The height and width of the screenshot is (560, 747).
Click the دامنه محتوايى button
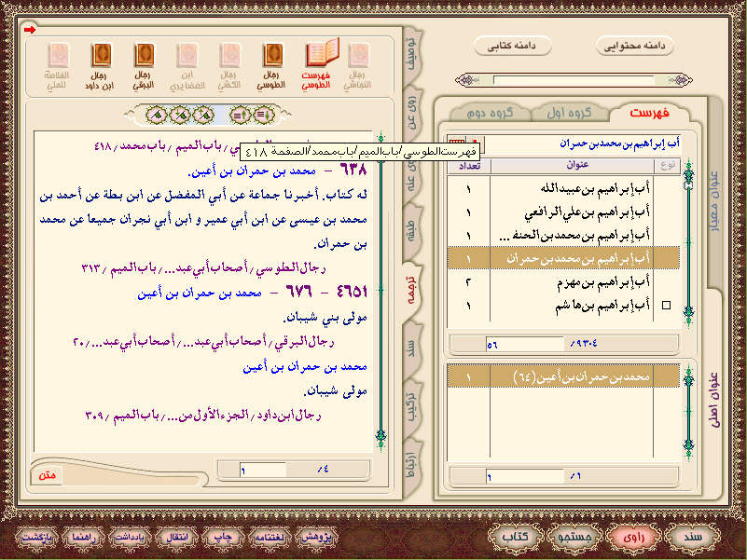pyautogui.click(x=634, y=47)
